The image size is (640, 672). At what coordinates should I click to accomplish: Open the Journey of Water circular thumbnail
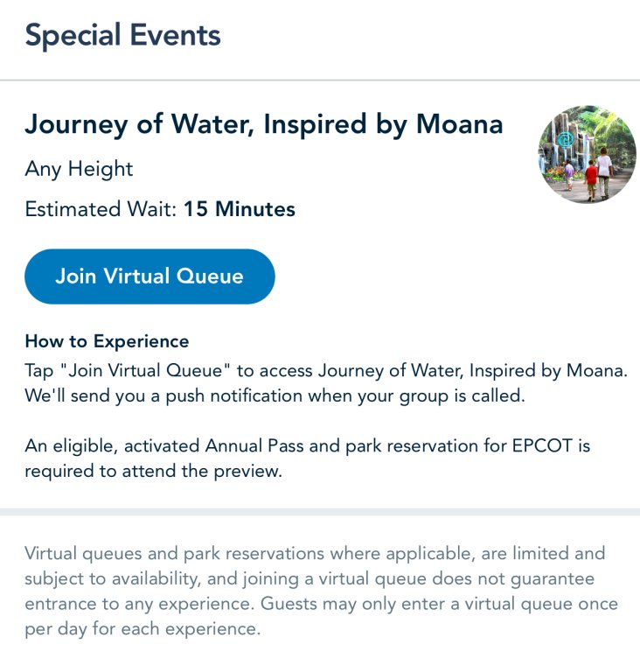587,155
